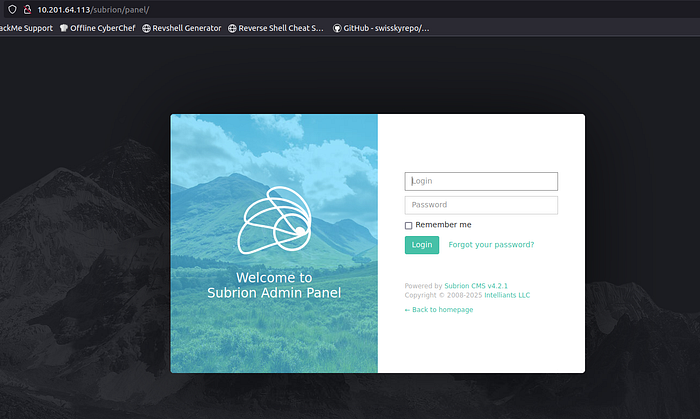Click the globe icon on the Revshell Generator bookmark
The width and height of the screenshot is (700, 419).
click(146, 29)
